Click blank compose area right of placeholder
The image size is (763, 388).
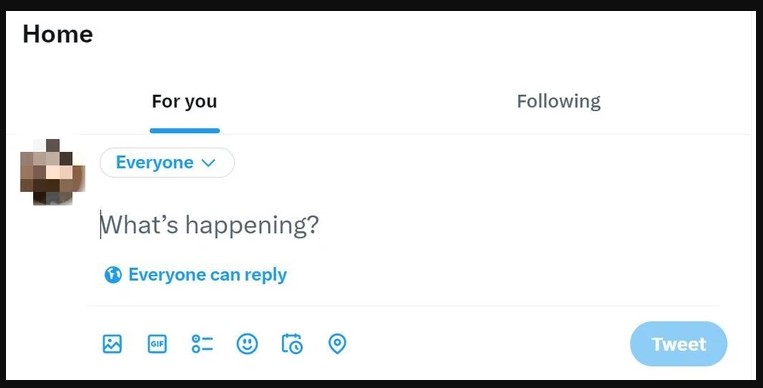518,225
